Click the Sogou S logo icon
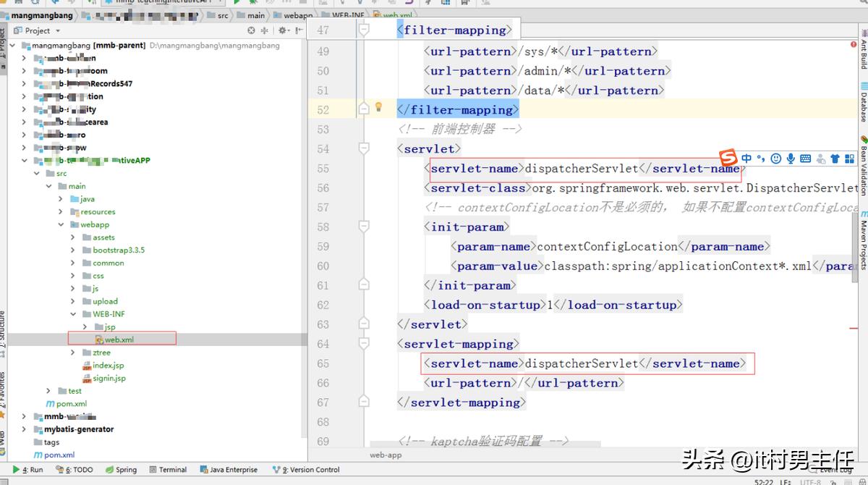Viewport: 868px width, 485px height. (728, 158)
